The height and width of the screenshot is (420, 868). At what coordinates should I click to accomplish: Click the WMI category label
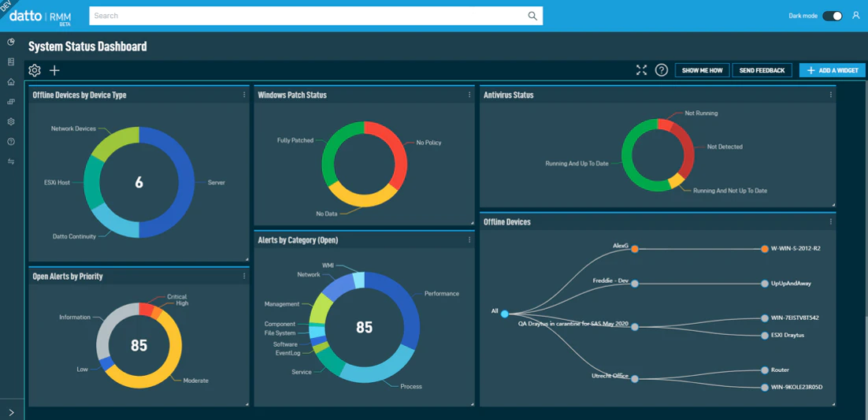pyautogui.click(x=328, y=266)
